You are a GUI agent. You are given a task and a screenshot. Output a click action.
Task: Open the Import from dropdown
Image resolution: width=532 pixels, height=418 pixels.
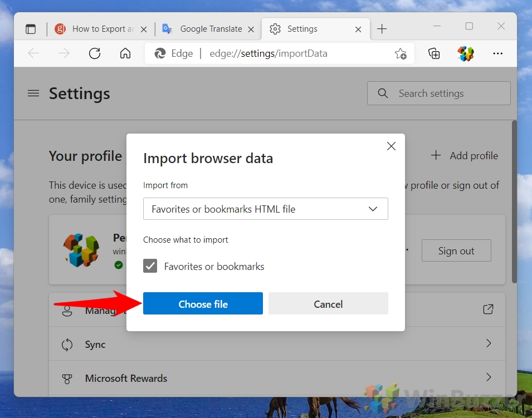click(265, 209)
